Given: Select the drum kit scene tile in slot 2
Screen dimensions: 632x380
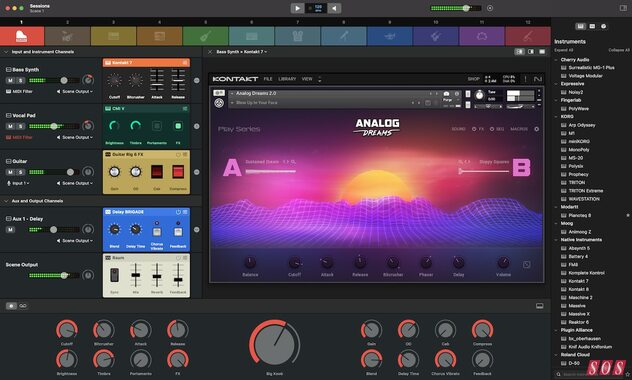Looking at the screenshot, I should (x=67, y=36).
